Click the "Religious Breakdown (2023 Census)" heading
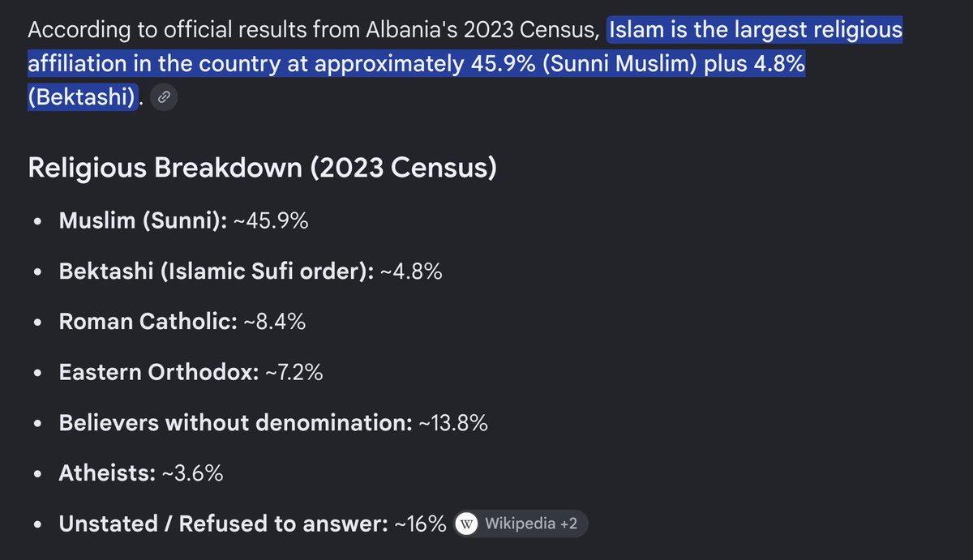 coord(262,168)
